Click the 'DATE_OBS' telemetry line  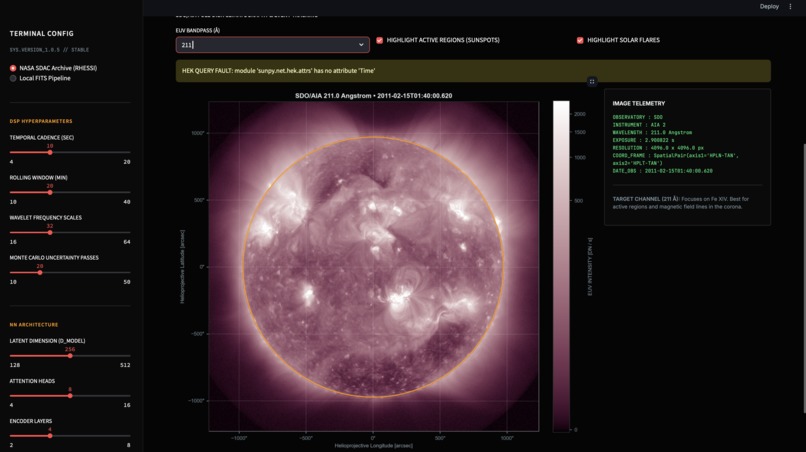tap(662, 171)
